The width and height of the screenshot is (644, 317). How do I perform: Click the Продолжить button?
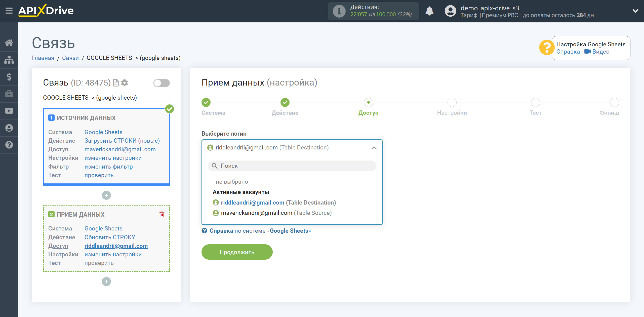pos(237,252)
